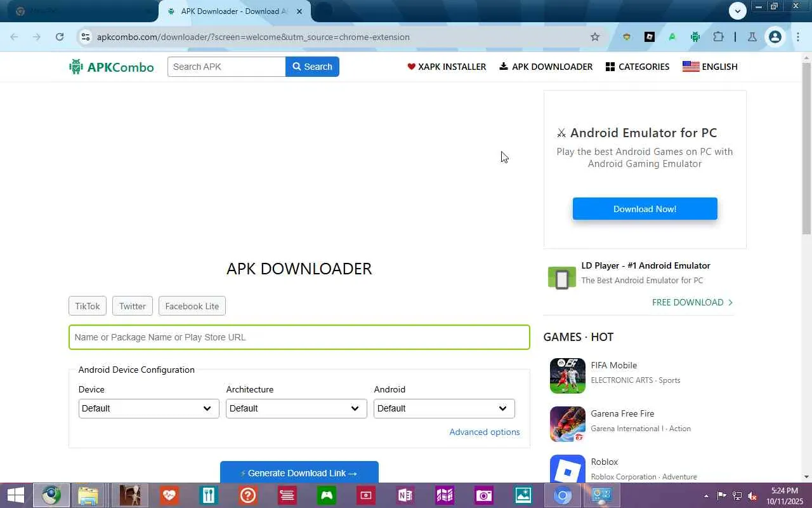The height and width of the screenshot is (508, 812).
Task: Change language via the English menu
Action: 710,67
